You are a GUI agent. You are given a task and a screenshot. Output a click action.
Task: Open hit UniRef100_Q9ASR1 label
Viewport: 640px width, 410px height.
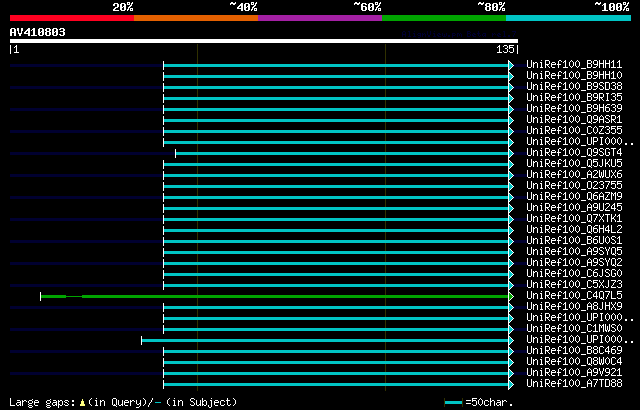click(574, 120)
